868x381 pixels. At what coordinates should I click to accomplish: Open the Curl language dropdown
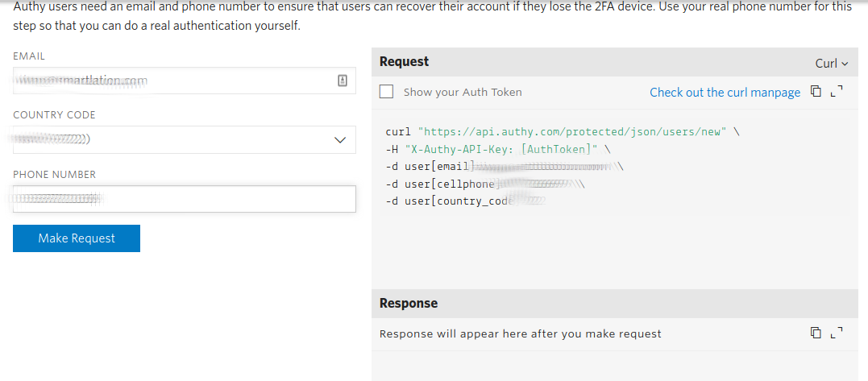pyautogui.click(x=832, y=64)
